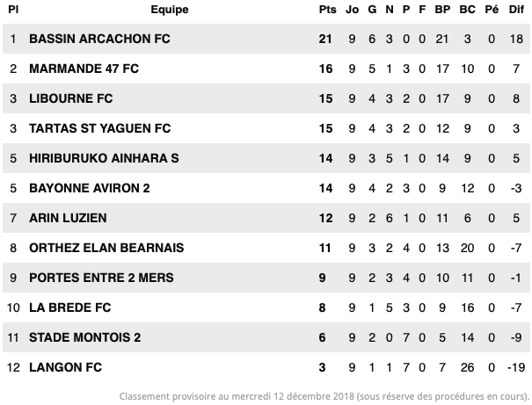Click the Dif column header
Screen dimensions: 532x405
point(516,10)
